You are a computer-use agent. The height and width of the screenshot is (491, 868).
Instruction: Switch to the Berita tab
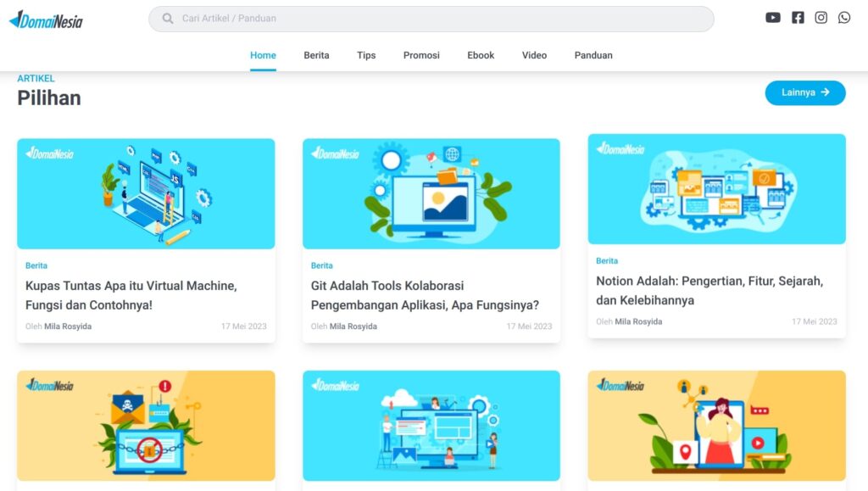click(x=316, y=55)
